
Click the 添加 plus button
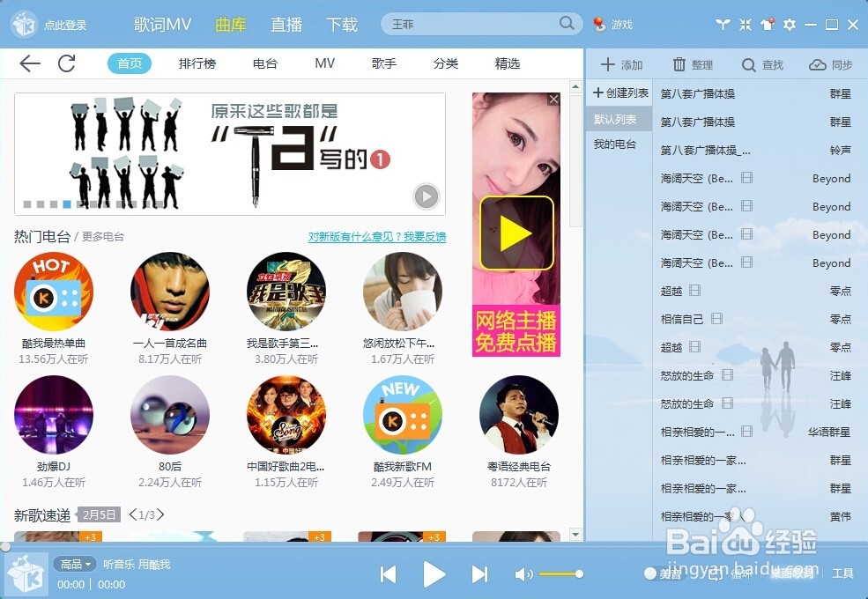621,65
